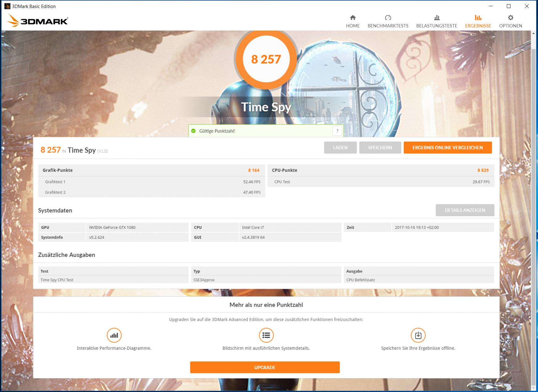Viewport: 538px width, 392px height.
Task: Click the Interaktive Performance-Diagramme label
Action: [114, 348]
